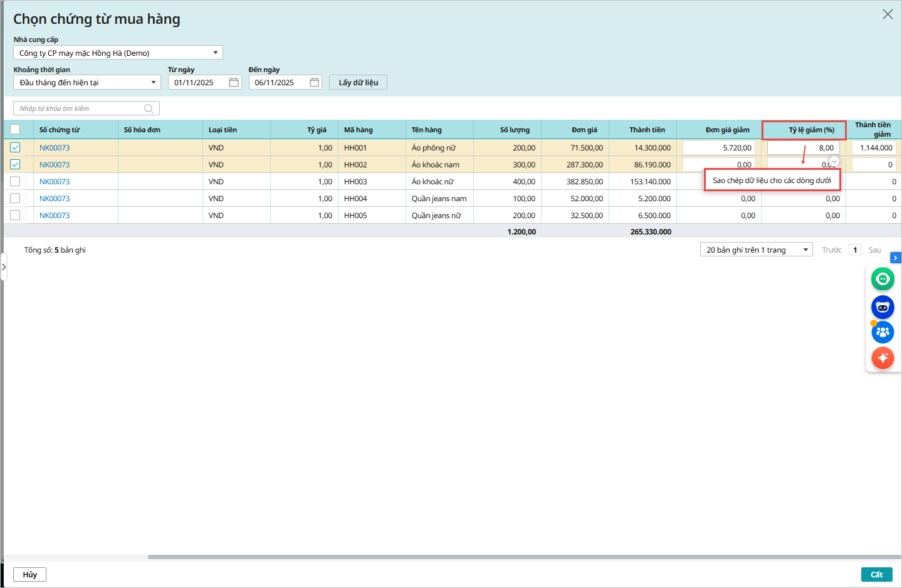Click the 'Lấy dữ liệu' button

point(358,82)
